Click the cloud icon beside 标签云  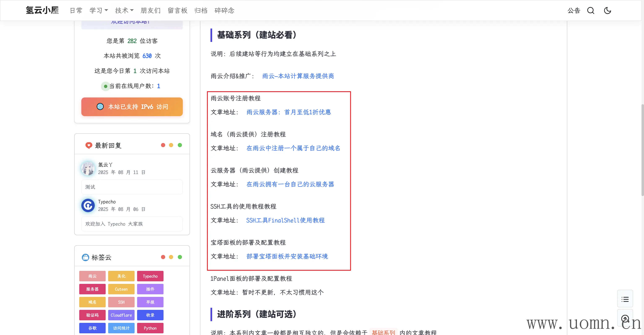tap(85, 257)
